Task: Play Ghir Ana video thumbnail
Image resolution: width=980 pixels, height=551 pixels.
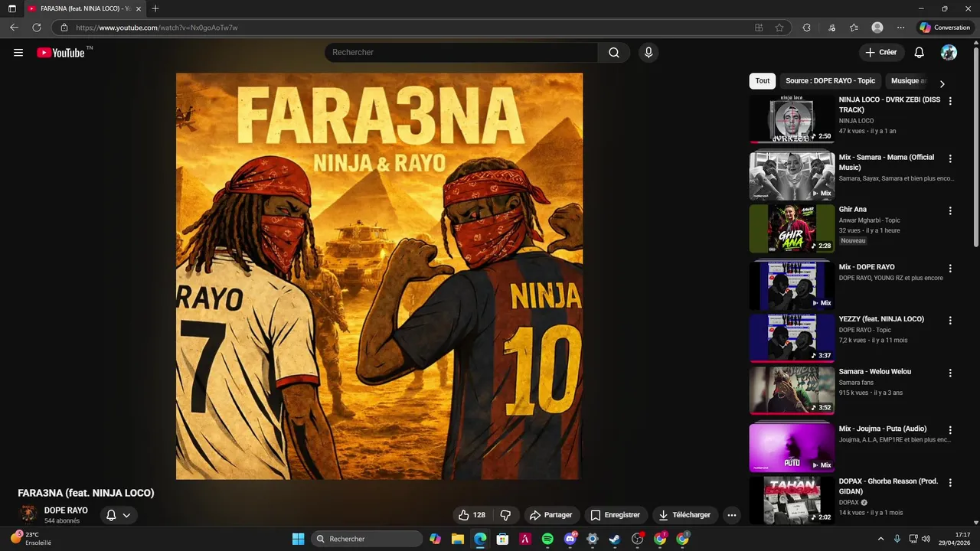Action: 792,228
